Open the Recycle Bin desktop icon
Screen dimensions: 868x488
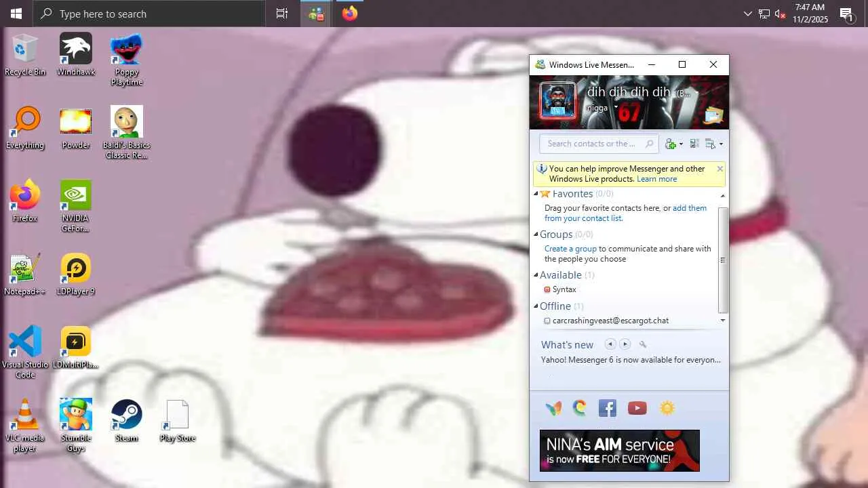click(25, 56)
